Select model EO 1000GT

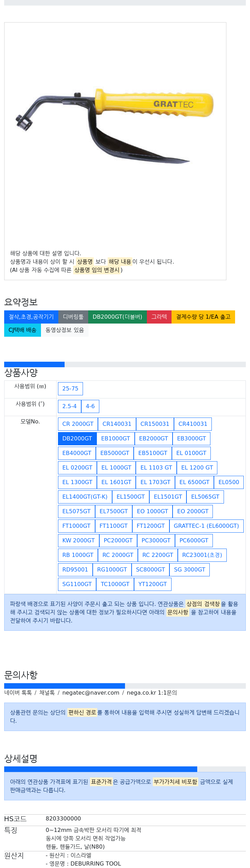coord(152,512)
